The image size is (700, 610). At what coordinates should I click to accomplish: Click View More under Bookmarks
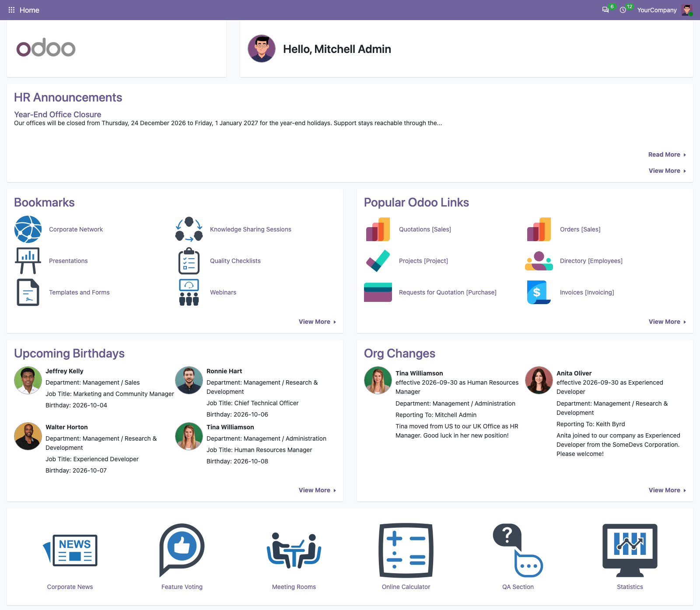(x=317, y=322)
